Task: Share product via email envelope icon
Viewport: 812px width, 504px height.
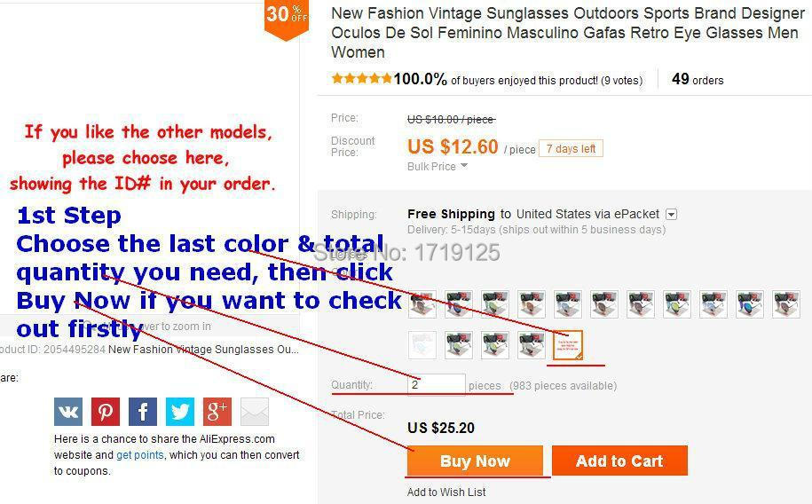Action: tap(255, 412)
